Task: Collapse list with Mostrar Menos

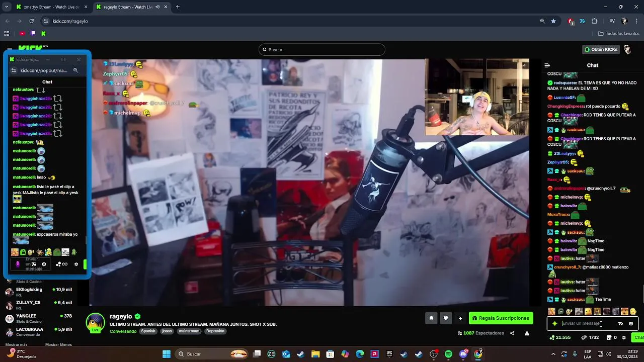Action: tap(58, 344)
